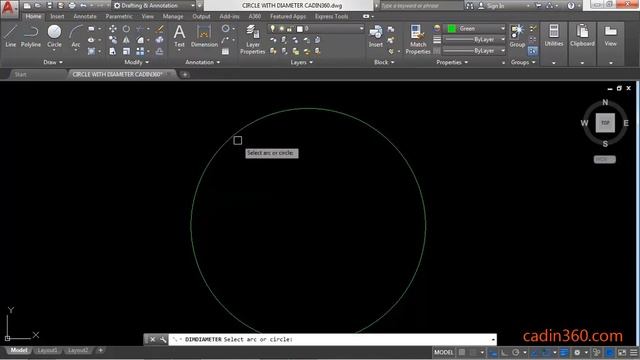Screen dimensions: 640x360
Task: Select the Scale tool icon
Action: pyautogui.click(x=127, y=51)
